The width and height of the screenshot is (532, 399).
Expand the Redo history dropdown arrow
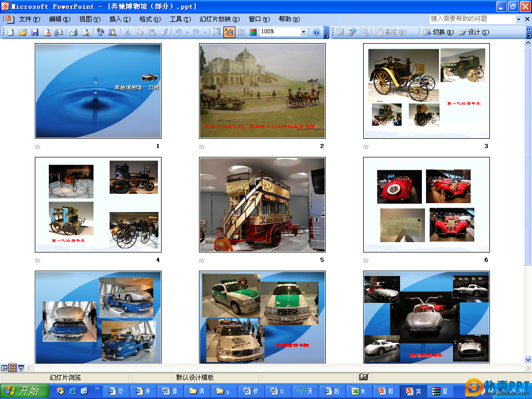[205, 33]
